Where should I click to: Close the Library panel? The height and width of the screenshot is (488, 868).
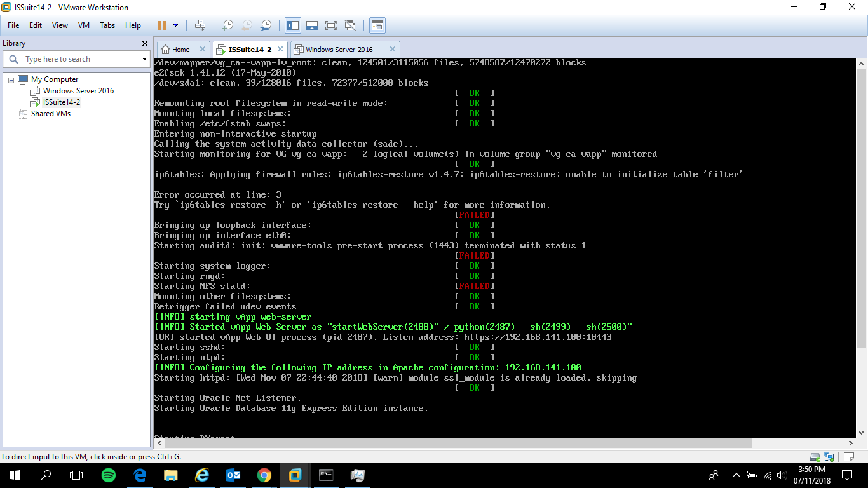145,43
